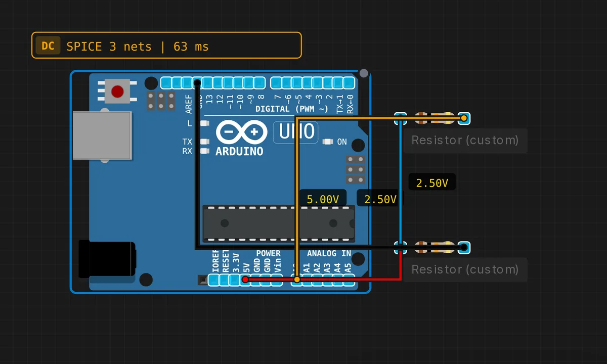
Task: Select the Vin power pin
Action: (276, 280)
